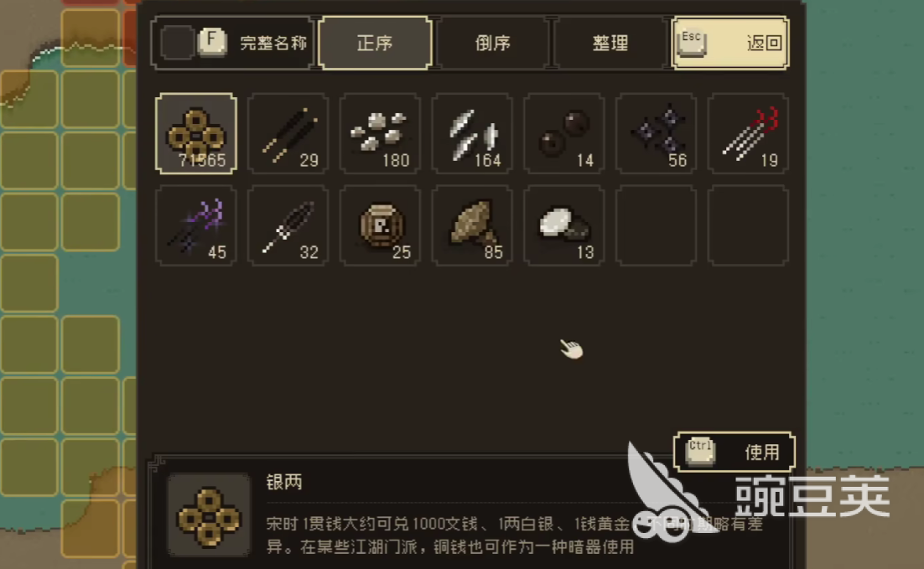Select the dart item with count 32
Screen dimensions: 924x569
point(288,225)
